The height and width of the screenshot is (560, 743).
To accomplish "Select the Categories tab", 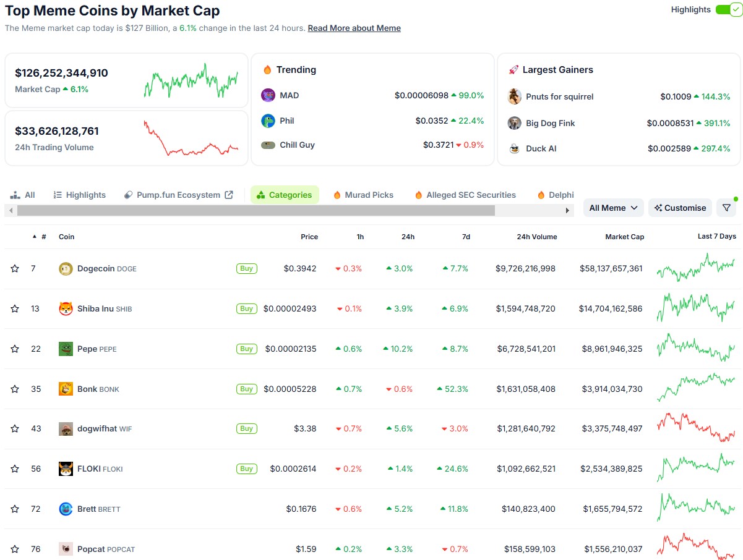I will (285, 195).
